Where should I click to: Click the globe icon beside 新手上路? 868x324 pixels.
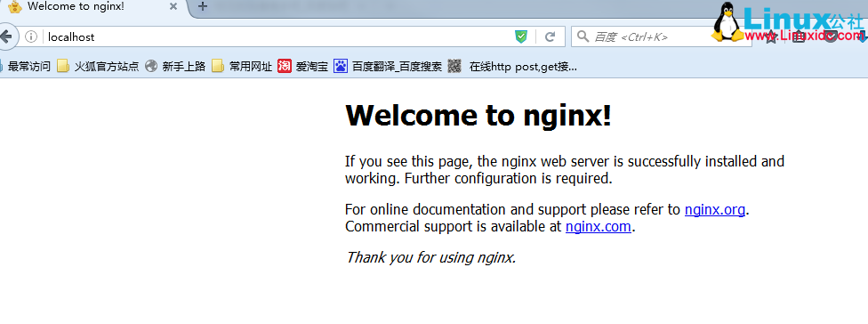[151, 67]
